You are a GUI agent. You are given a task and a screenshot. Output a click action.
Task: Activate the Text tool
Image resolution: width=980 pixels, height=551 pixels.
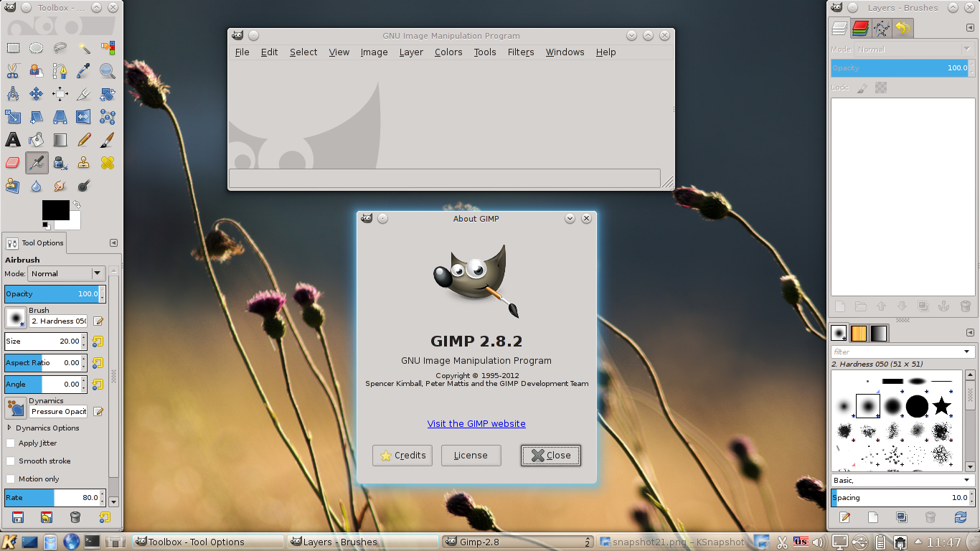(12, 139)
